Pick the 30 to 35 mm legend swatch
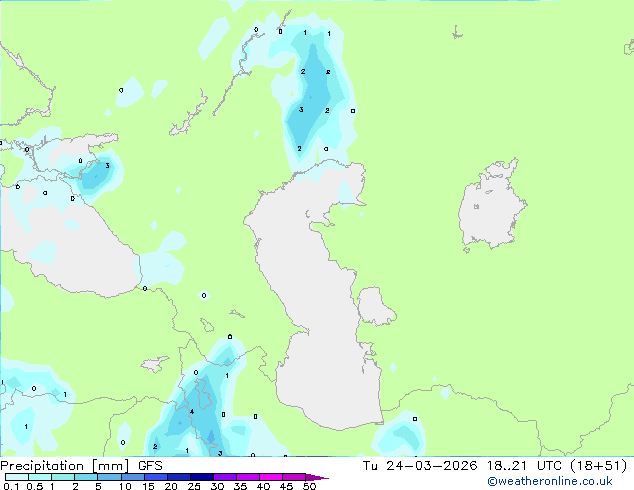The width and height of the screenshot is (634, 490). click(x=225, y=477)
